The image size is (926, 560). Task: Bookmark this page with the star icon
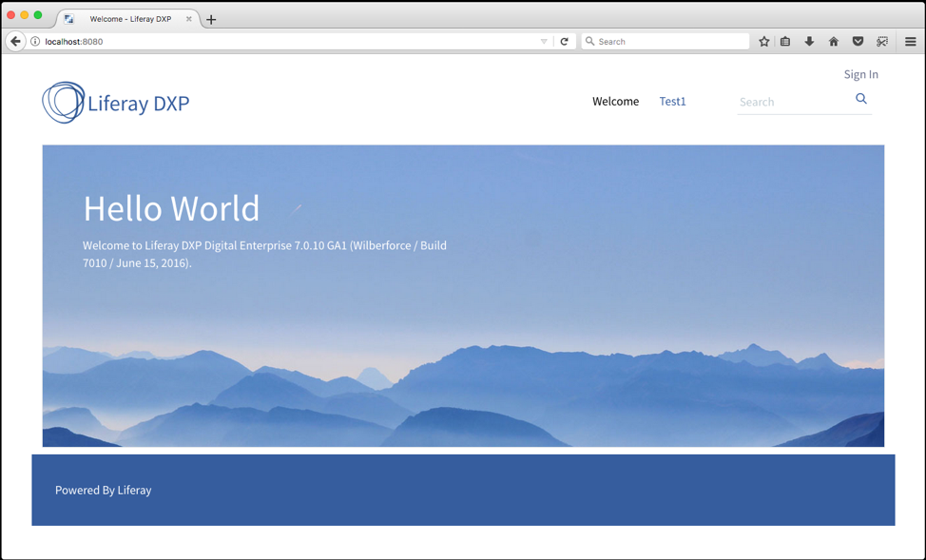point(764,41)
